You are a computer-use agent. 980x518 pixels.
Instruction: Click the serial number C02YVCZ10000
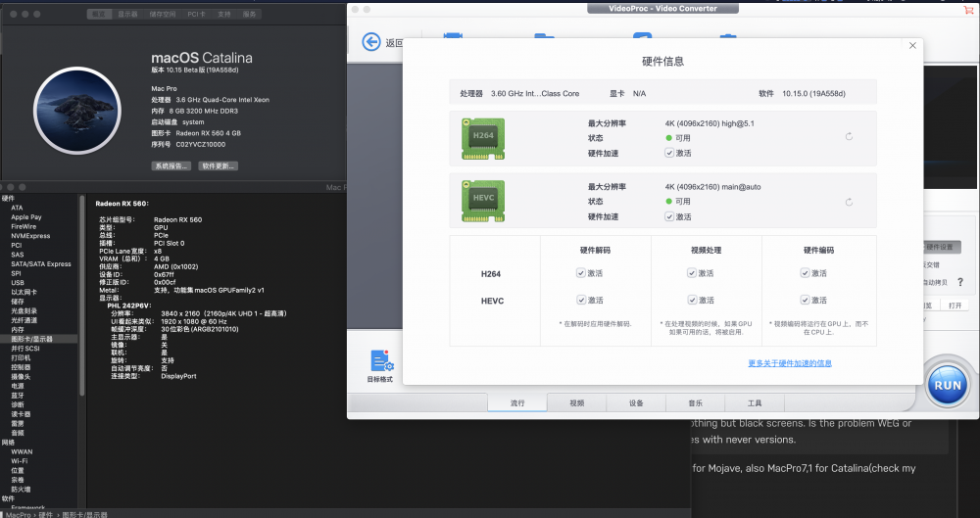[x=201, y=144]
